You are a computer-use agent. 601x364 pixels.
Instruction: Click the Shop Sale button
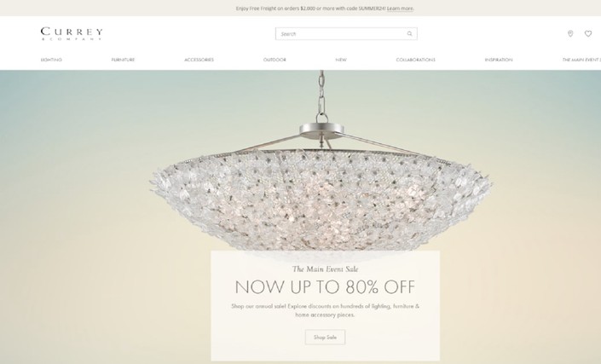pos(325,338)
